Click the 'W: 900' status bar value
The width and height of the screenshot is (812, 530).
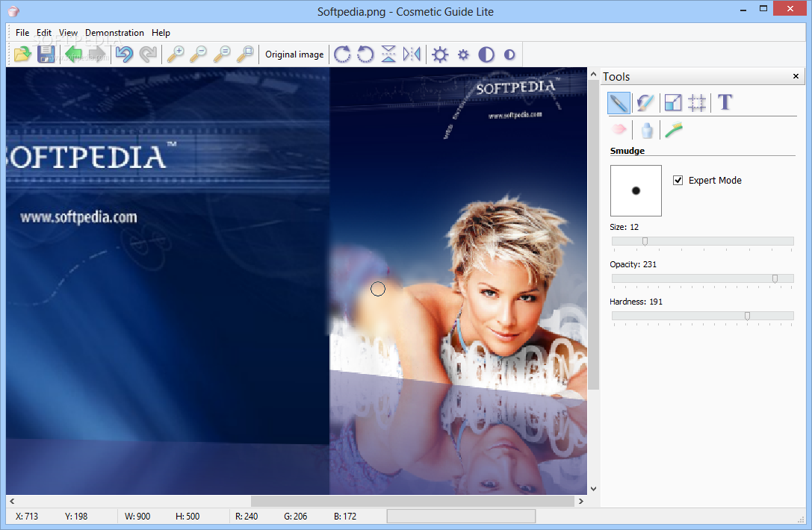click(137, 516)
